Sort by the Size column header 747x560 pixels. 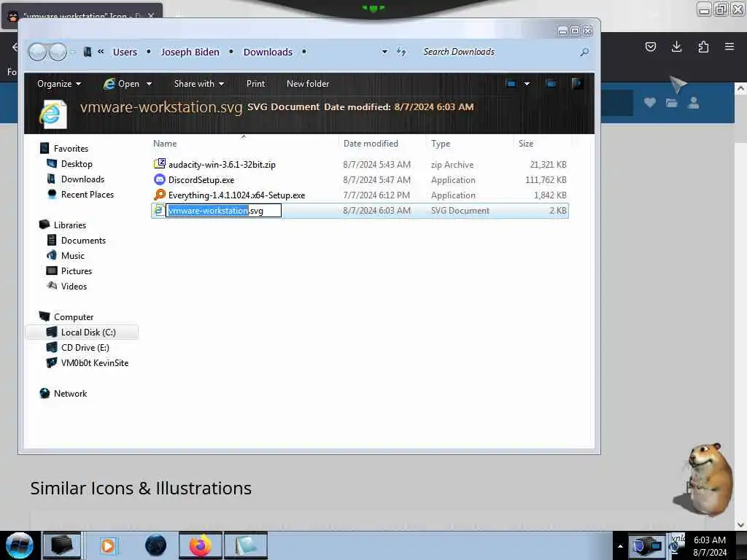click(526, 144)
